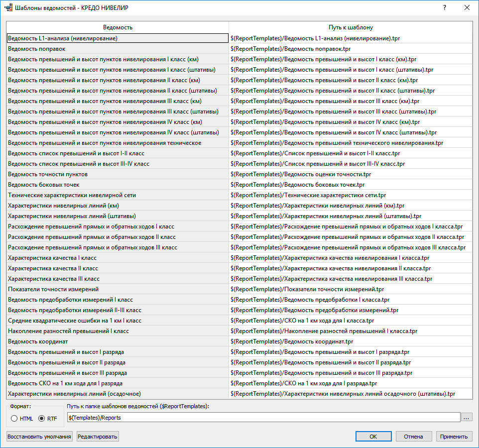
Task: Select the RTF format radio button
Action: pos(41,419)
